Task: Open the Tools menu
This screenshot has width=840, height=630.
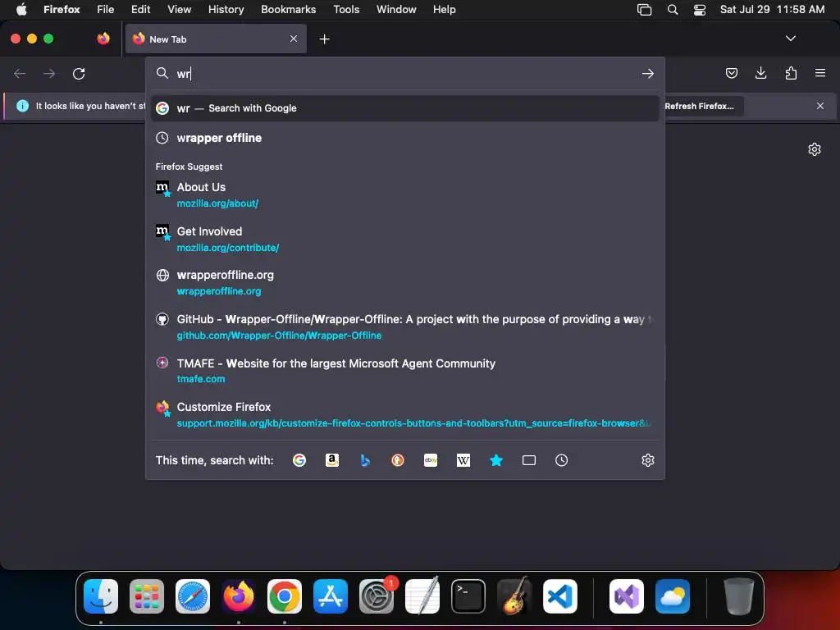Action: 346,10
